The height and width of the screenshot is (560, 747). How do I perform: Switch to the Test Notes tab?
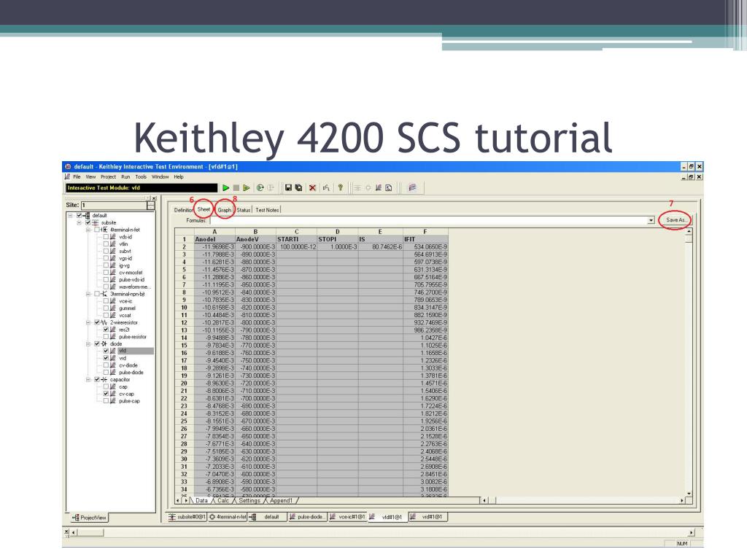tap(267, 210)
